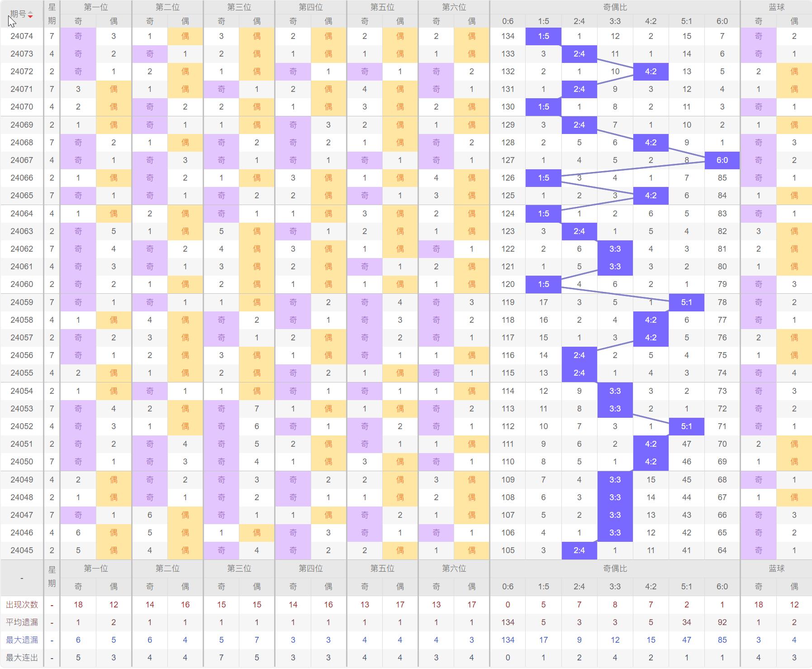Select issue number 24050 in the 期号 column

[22, 462]
